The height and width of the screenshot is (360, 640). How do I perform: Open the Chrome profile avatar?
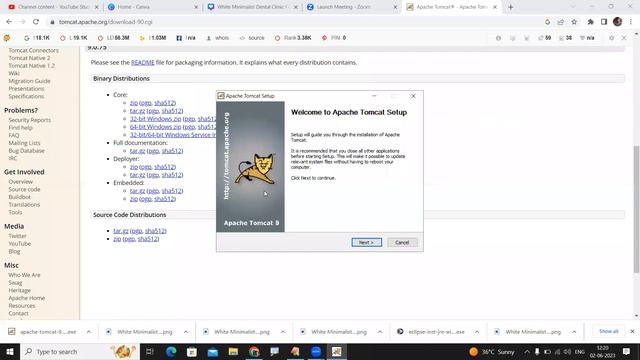pos(618,22)
